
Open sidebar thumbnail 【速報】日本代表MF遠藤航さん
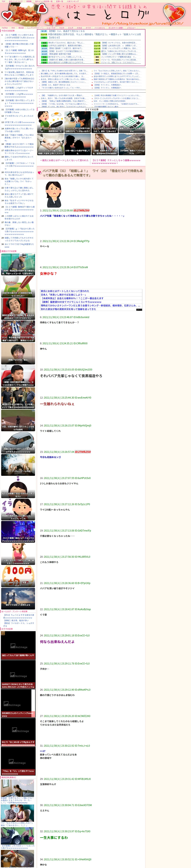tap(18, 376)
